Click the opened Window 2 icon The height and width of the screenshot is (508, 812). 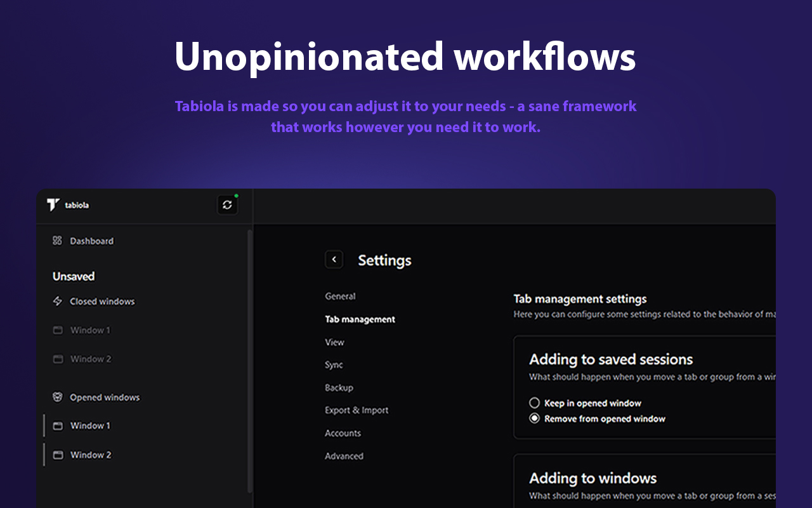coord(58,455)
